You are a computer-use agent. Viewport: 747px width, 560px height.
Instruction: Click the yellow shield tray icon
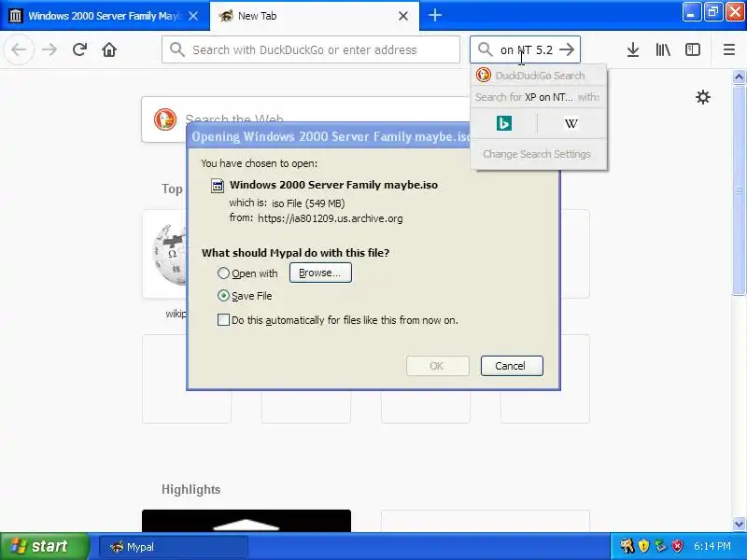pos(643,546)
